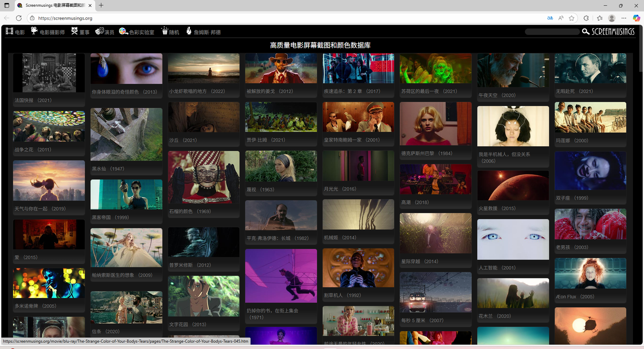The width and height of the screenshot is (644, 349).
Task: Open the 电影摄影师 navigation item
Action: pyautogui.click(x=48, y=32)
